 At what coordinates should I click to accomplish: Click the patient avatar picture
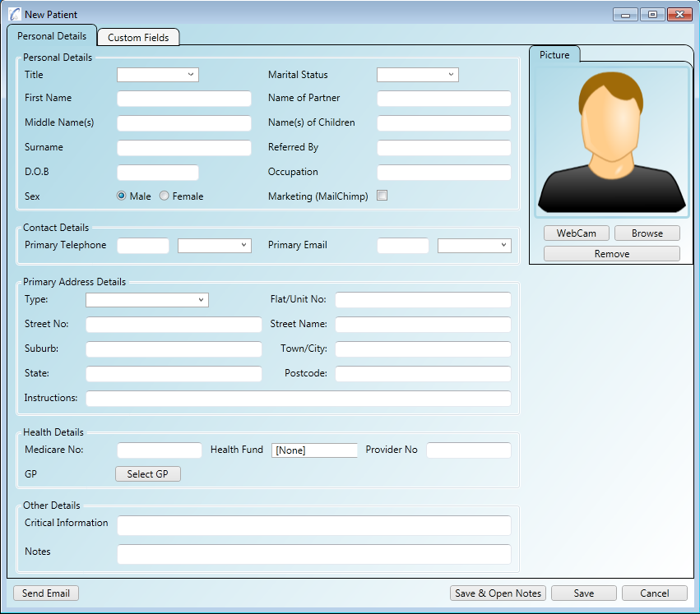click(611, 143)
